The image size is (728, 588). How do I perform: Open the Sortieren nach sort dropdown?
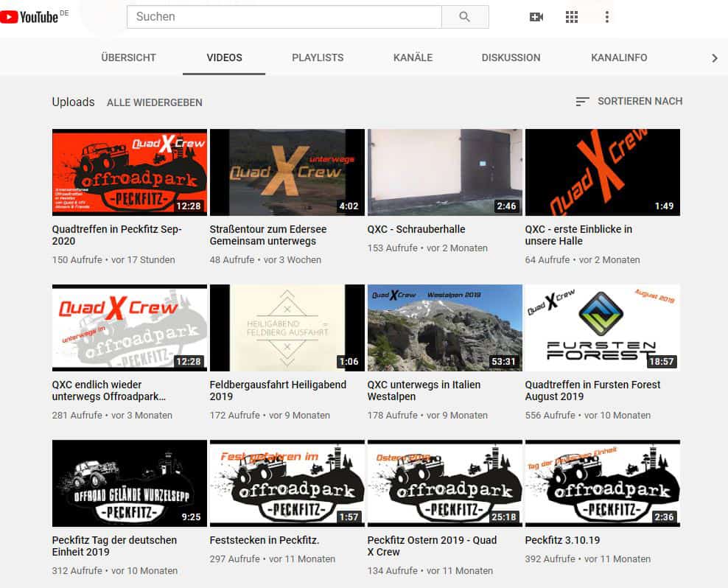tap(629, 101)
